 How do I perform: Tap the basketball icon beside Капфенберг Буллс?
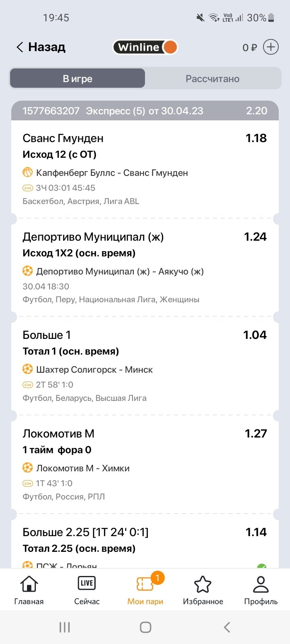point(27,173)
